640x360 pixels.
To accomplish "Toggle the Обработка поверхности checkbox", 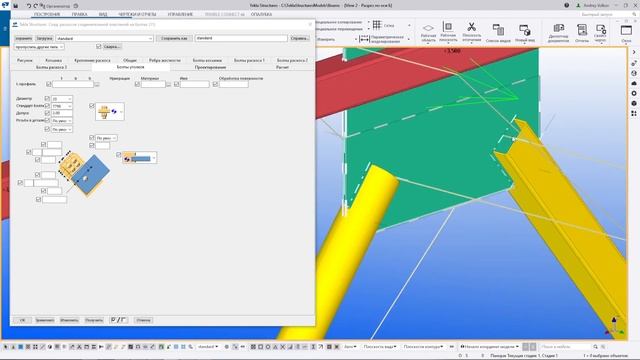I will (215, 84).
